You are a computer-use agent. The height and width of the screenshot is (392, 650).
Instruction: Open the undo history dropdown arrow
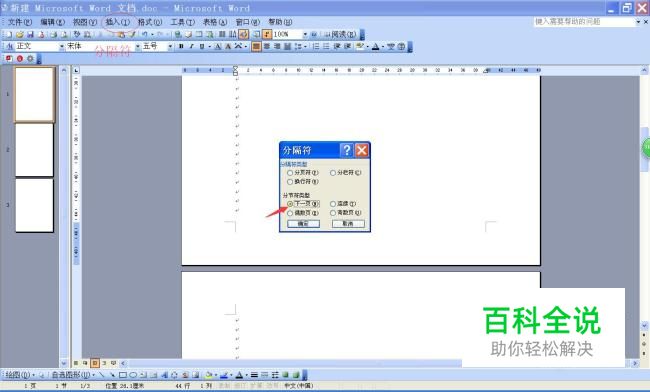pyautogui.click(x=153, y=34)
